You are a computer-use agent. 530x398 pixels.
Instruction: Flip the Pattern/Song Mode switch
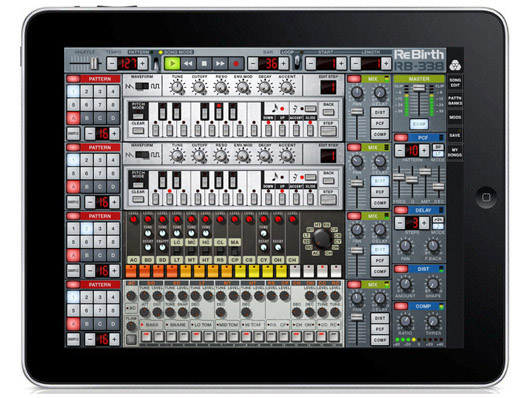pyautogui.click(x=156, y=63)
